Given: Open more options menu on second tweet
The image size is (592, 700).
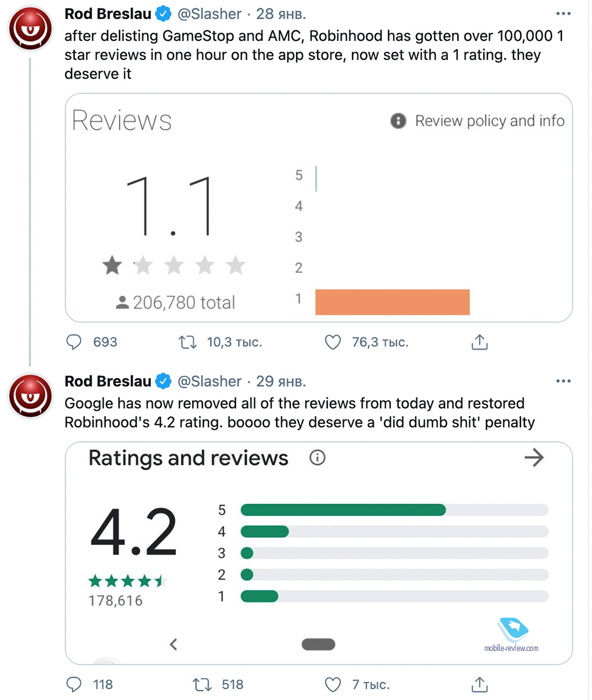Looking at the screenshot, I should (x=563, y=381).
